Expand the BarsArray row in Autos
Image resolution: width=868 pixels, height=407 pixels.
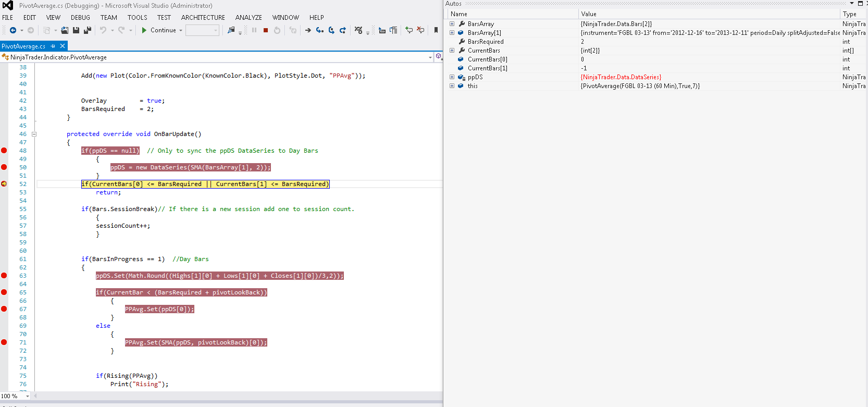tap(452, 24)
